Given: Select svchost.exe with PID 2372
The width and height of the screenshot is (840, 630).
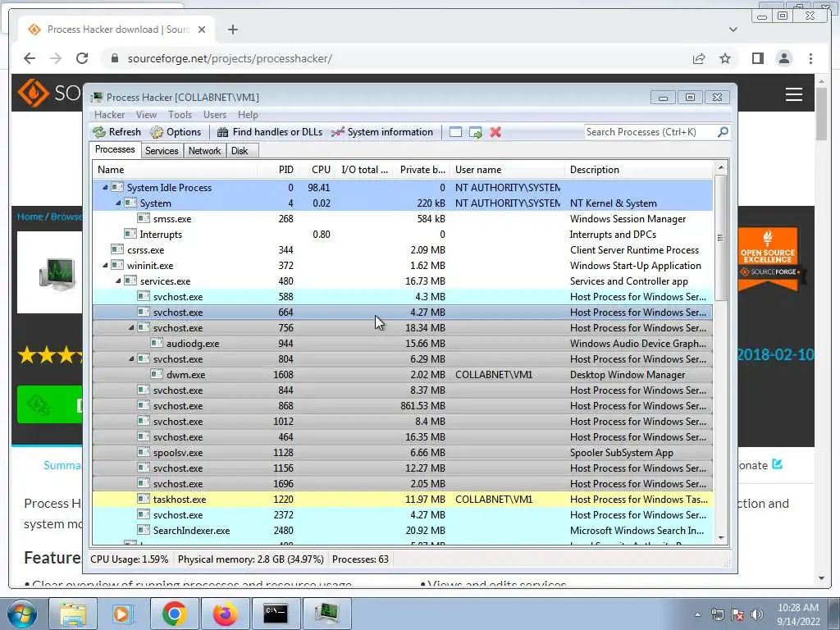Looking at the screenshot, I should 403,514.
